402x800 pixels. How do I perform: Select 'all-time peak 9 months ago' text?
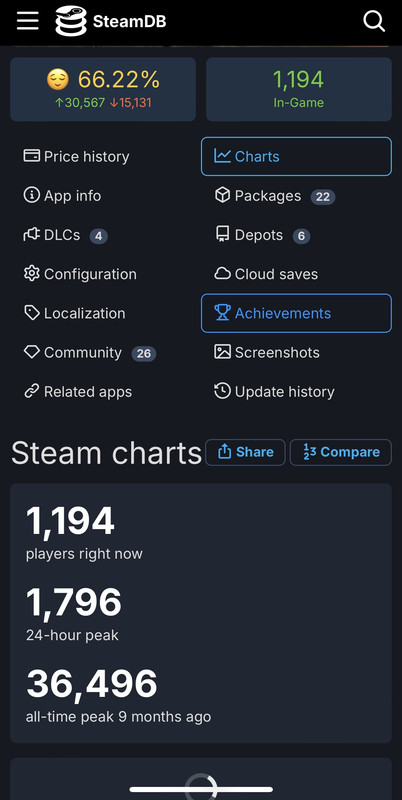pos(118,716)
